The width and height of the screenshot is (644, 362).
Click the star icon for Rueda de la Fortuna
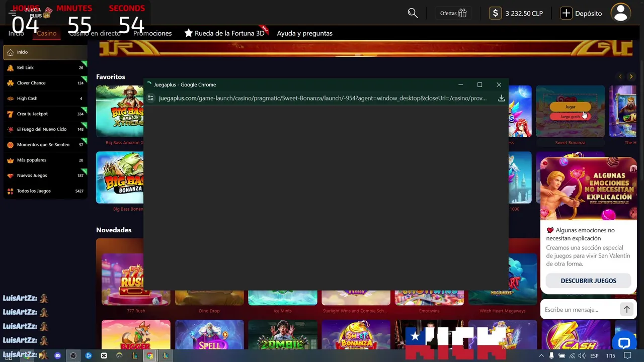click(189, 33)
